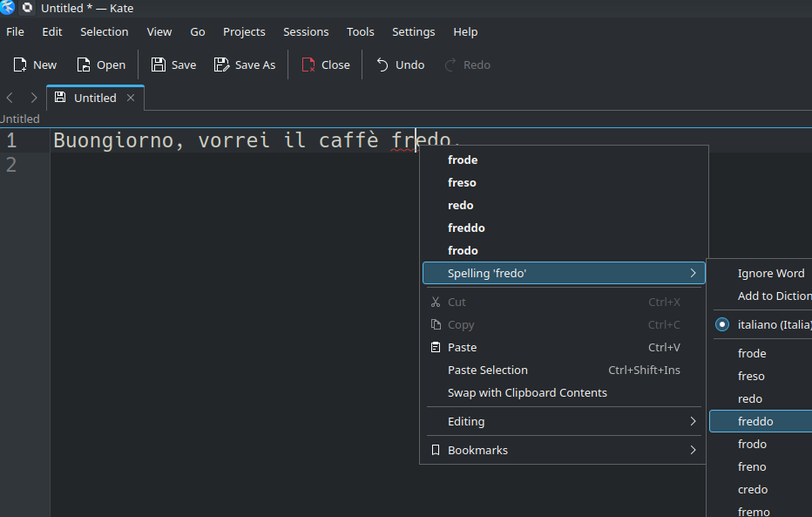Click the New document icon
Viewport: 812px width, 517px height.
20,65
